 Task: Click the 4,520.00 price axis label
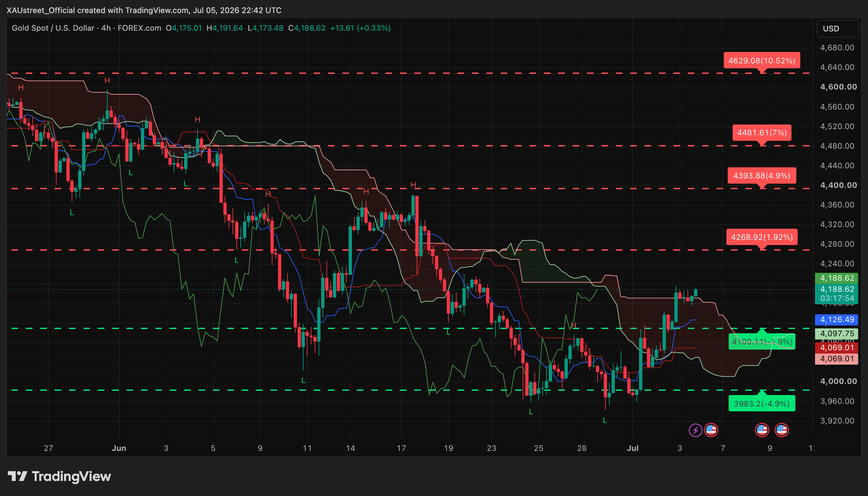837,126
